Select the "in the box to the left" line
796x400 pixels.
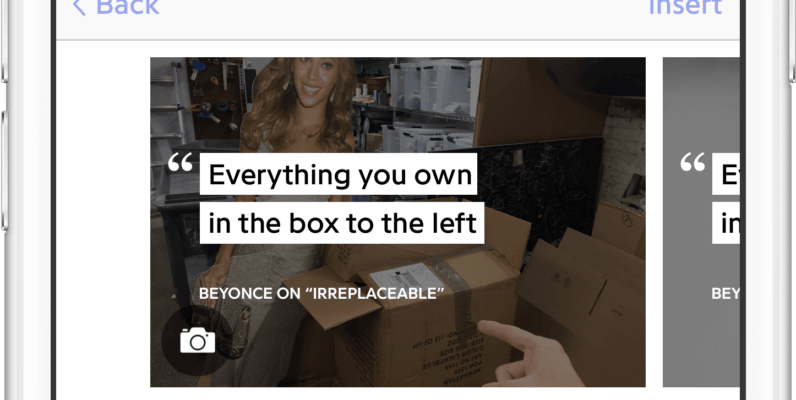342,223
